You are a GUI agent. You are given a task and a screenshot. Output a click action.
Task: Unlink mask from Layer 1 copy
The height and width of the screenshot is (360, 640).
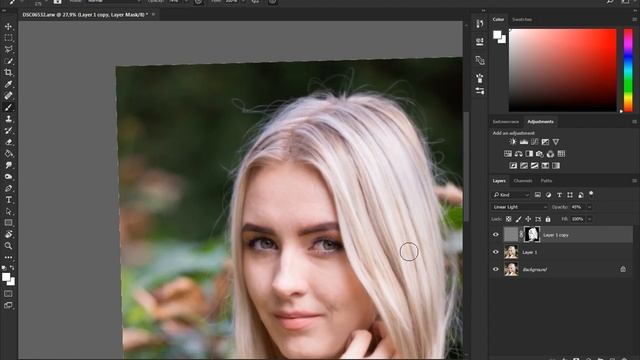521,234
